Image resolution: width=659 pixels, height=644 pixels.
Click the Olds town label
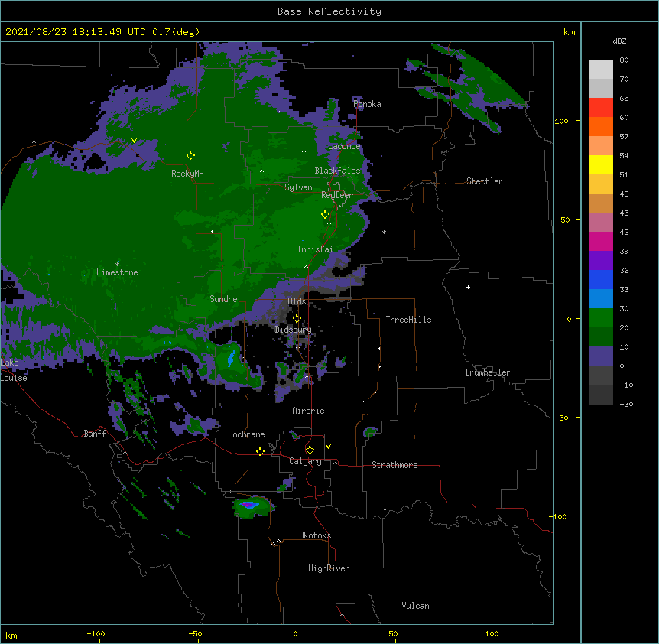pyautogui.click(x=297, y=301)
